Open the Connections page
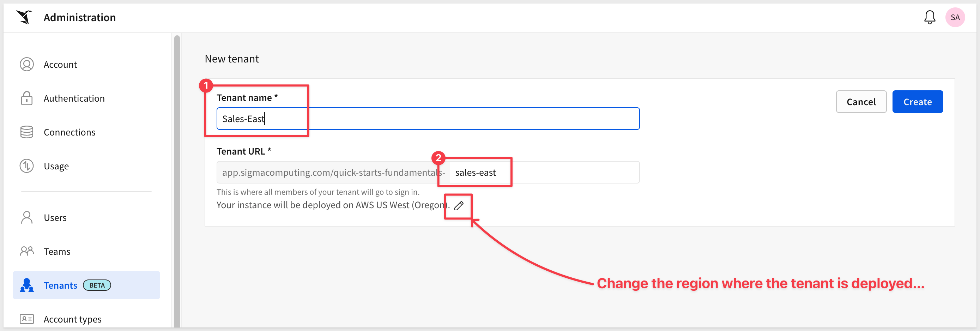The image size is (980, 331). (69, 132)
